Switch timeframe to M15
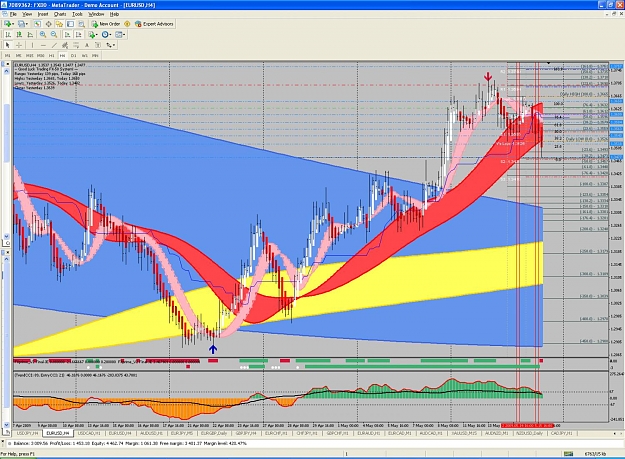 click(x=29, y=56)
